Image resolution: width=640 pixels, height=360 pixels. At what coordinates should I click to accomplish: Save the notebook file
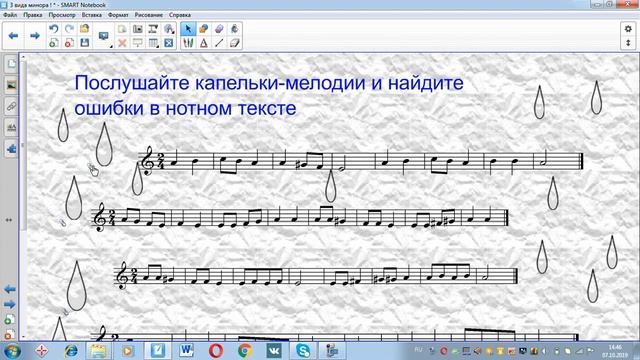coord(84,43)
